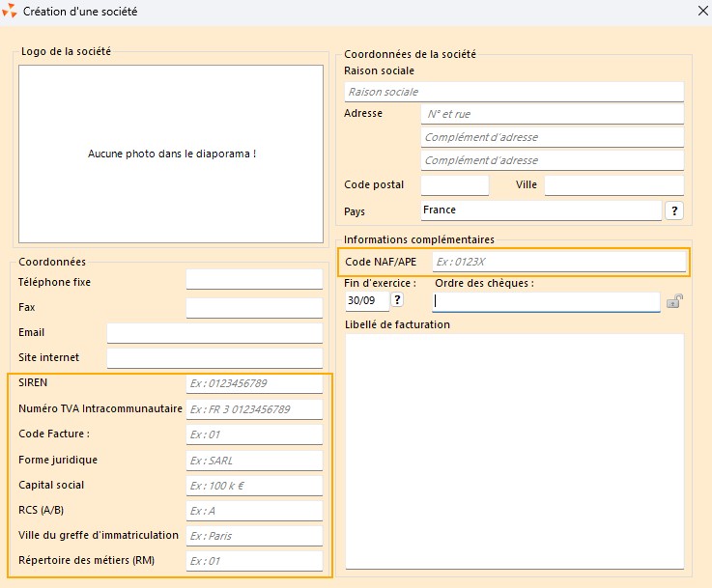Screen dimensions: 712x588
Task: Click into the Ville text box
Action: tap(613, 184)
